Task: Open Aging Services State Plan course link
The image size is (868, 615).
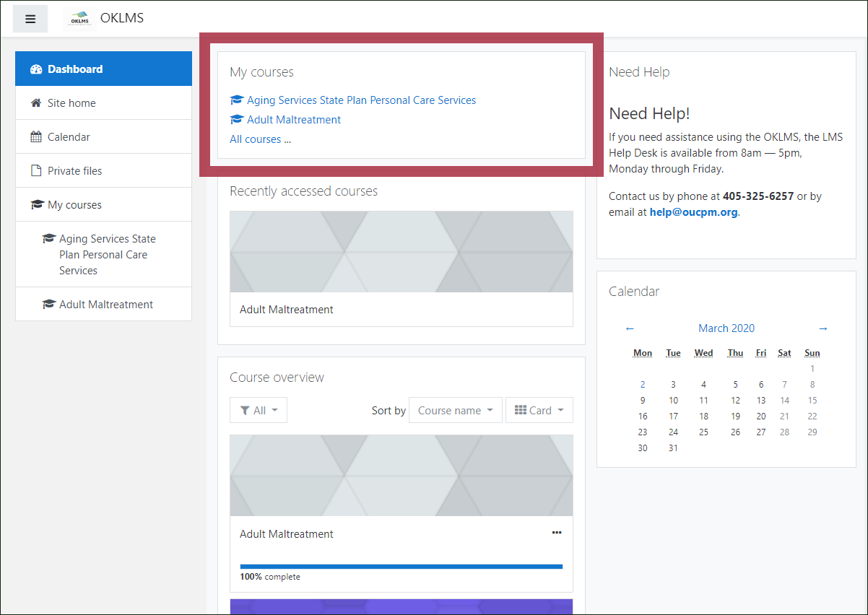Action: [x=361, y=100]
